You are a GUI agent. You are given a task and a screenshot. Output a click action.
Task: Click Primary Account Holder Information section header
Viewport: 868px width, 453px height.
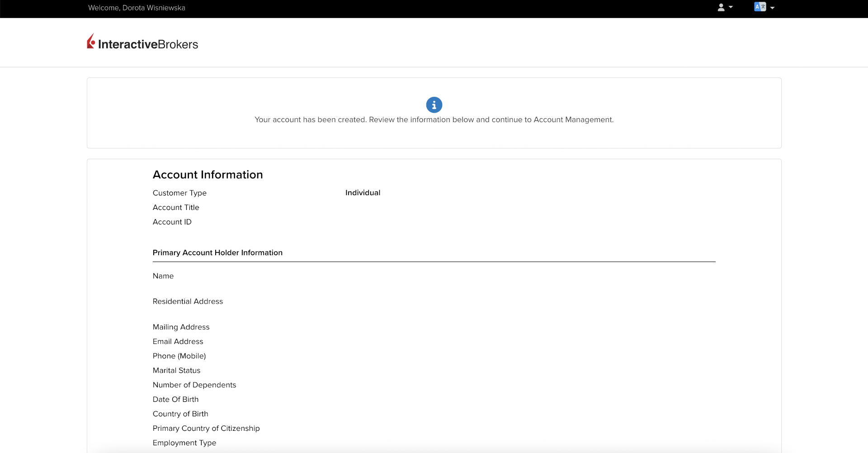click(x=217, y=253)
